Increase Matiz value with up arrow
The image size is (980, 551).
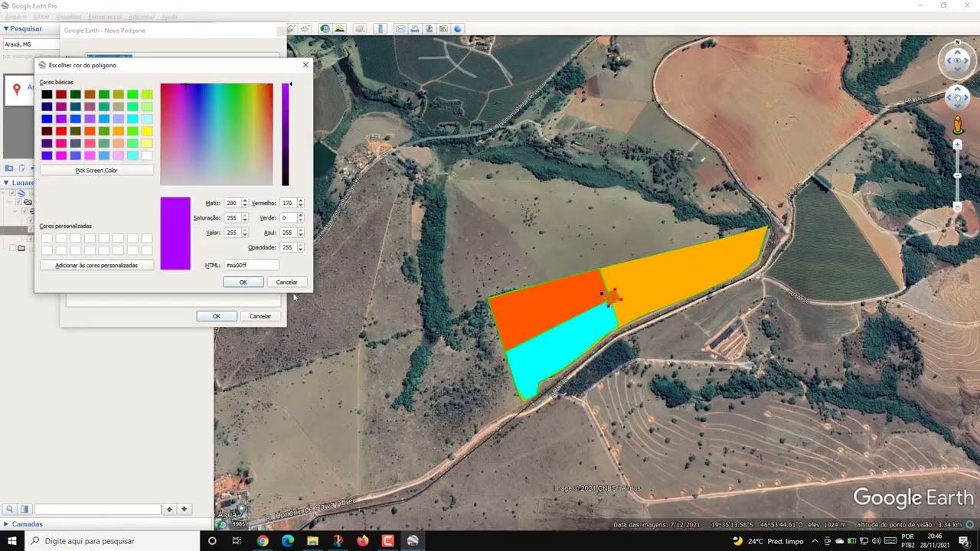(x=245, y=201)
